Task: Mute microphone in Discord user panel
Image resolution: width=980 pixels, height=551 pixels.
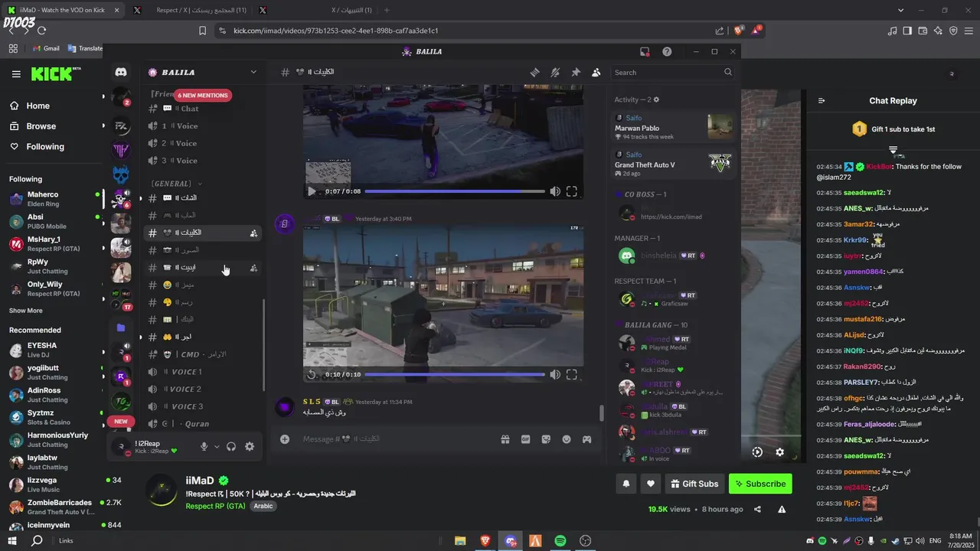Action: 204,446
